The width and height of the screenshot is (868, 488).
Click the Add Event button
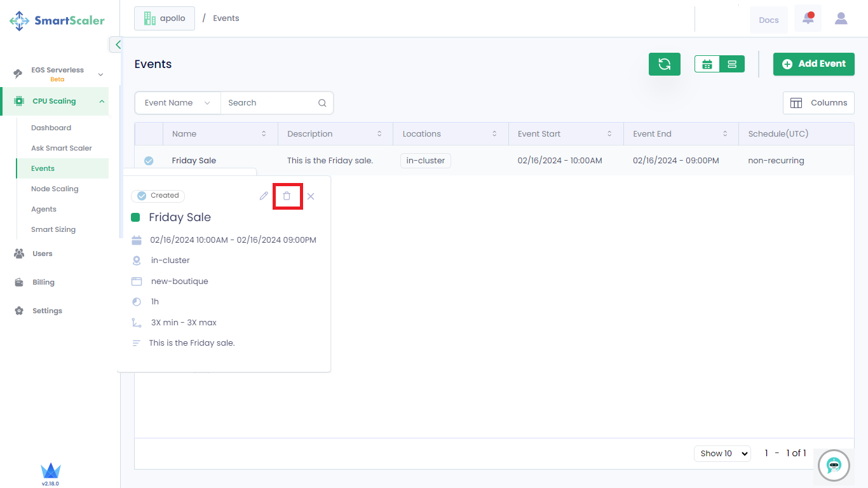[813, 64]
